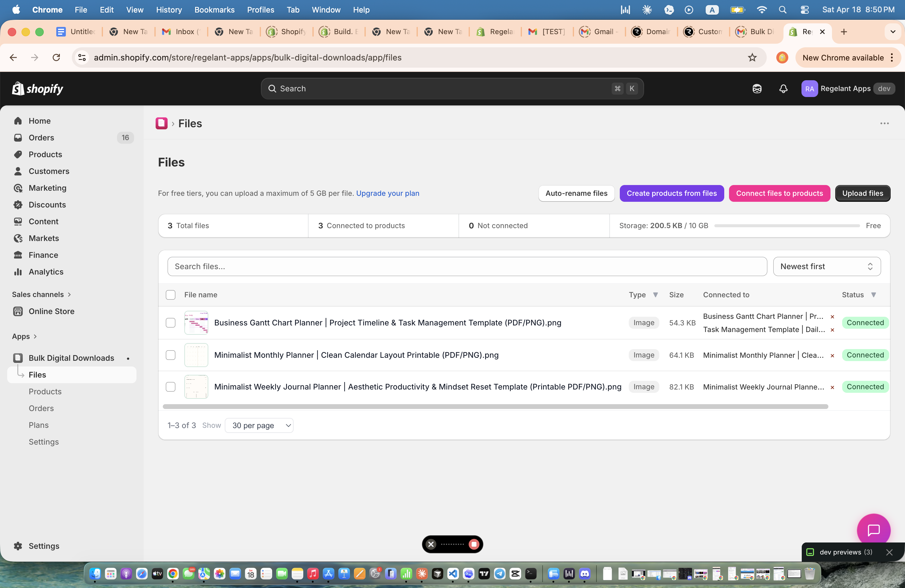Open notifications via the bell icon
This screenshot has width=905, height=588.
click(x=783, y=89)
